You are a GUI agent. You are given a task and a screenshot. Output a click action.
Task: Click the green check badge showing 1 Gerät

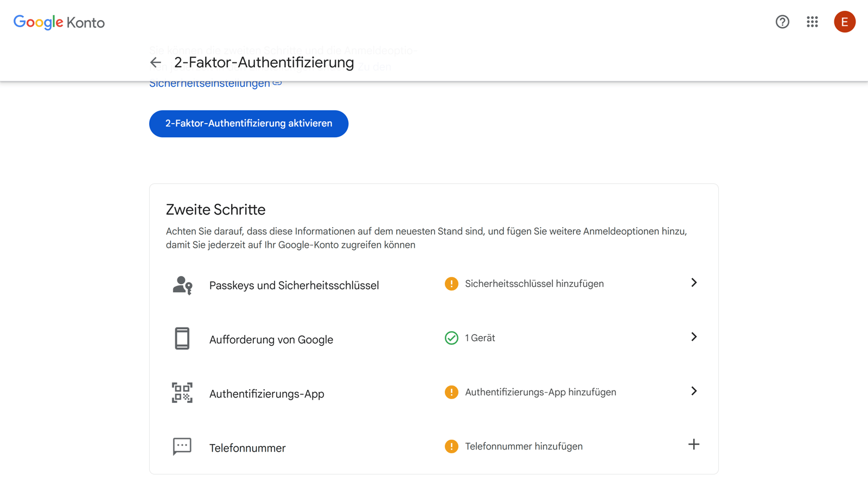451,338
